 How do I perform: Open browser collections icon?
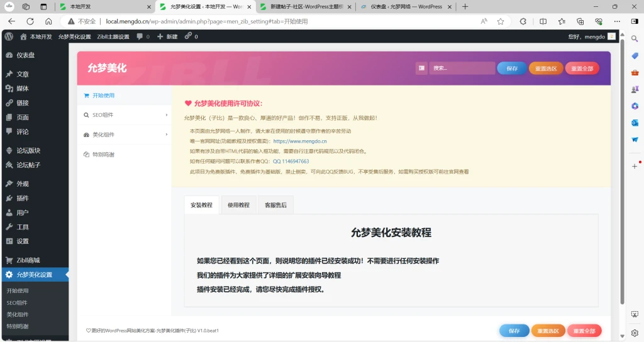coord(580,21)
